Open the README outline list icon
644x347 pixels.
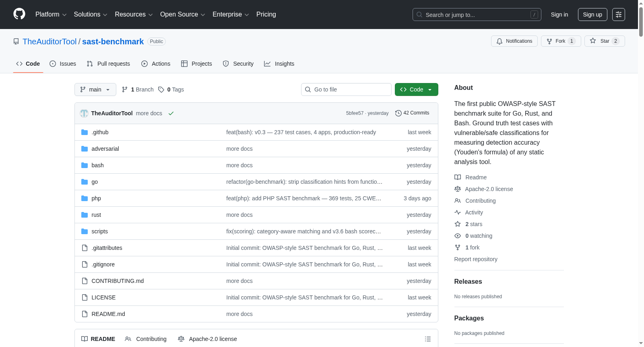(x=428, y=339)
